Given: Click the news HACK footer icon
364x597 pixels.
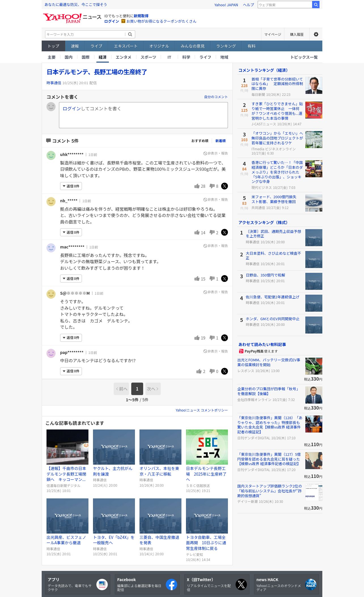Looking at the screenshot, I should (311, 585).
